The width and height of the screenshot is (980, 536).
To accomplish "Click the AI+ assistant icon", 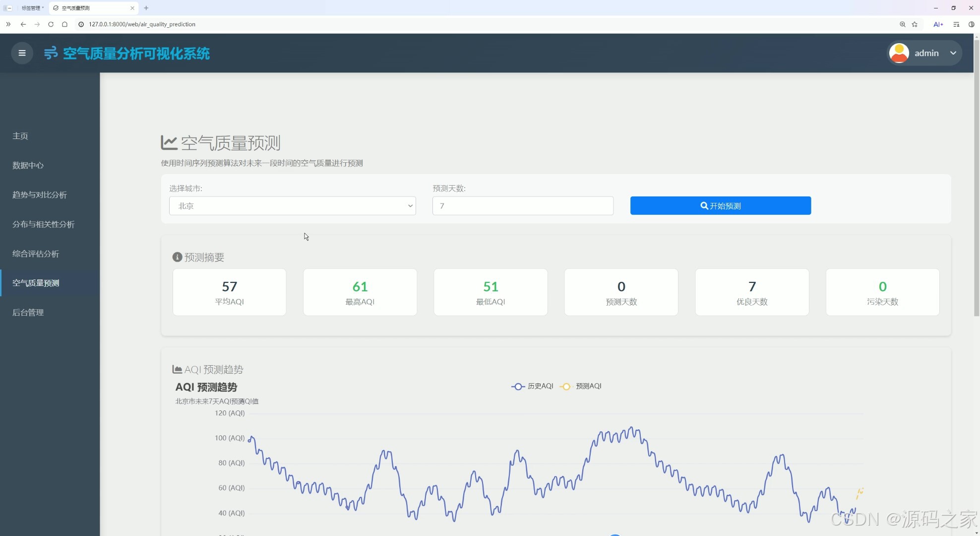I will [938, 24].
